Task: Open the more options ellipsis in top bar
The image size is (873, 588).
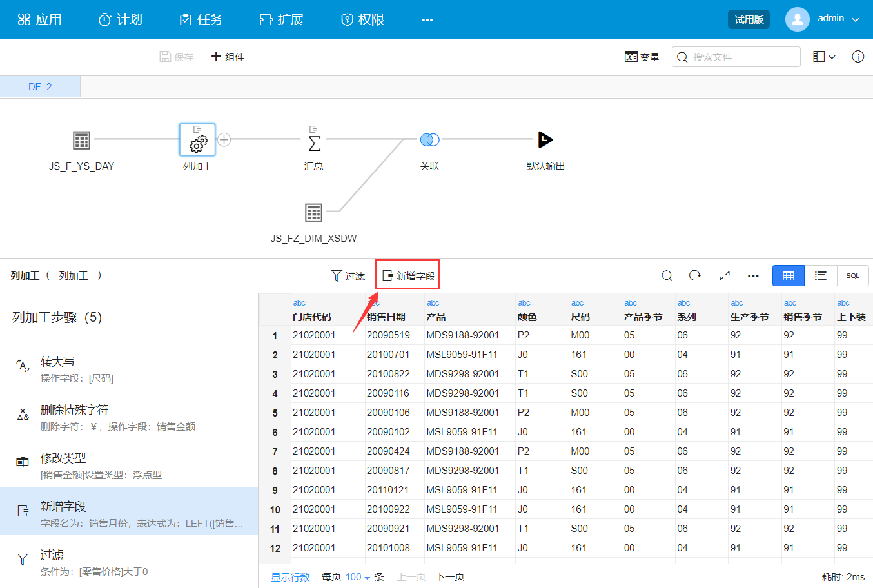Action: [427, 20]
